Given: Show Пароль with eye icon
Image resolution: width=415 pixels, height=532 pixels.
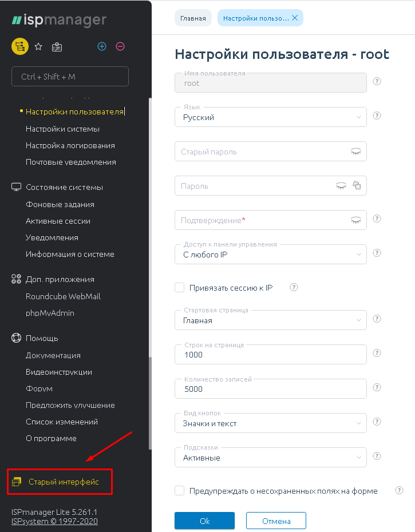Looking at the screenshot, I should (341, 185).
